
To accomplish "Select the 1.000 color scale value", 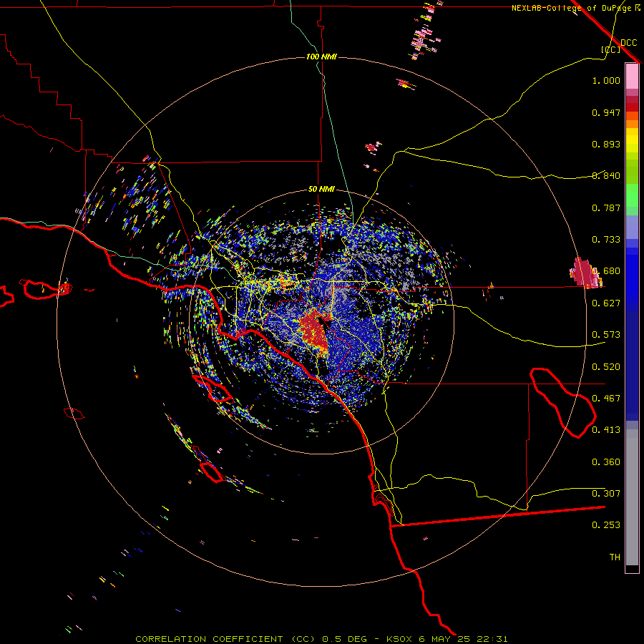I will pyautogui.click(x=606, y=80).
